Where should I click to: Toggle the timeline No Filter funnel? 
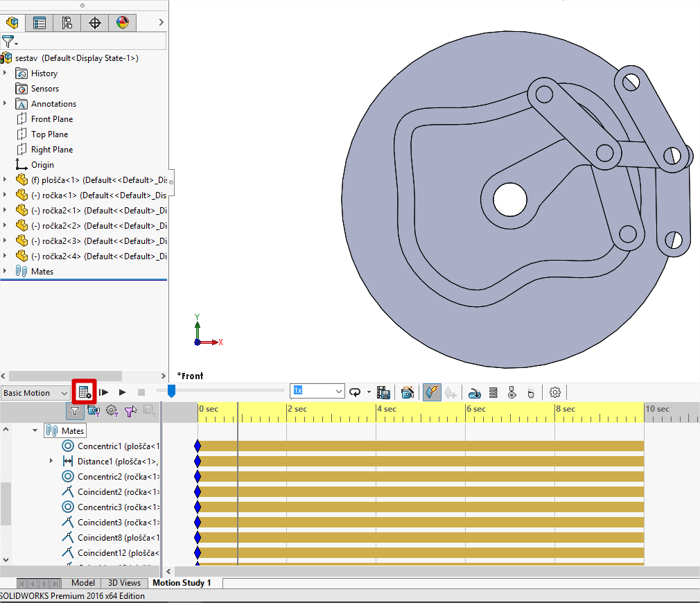75,411
